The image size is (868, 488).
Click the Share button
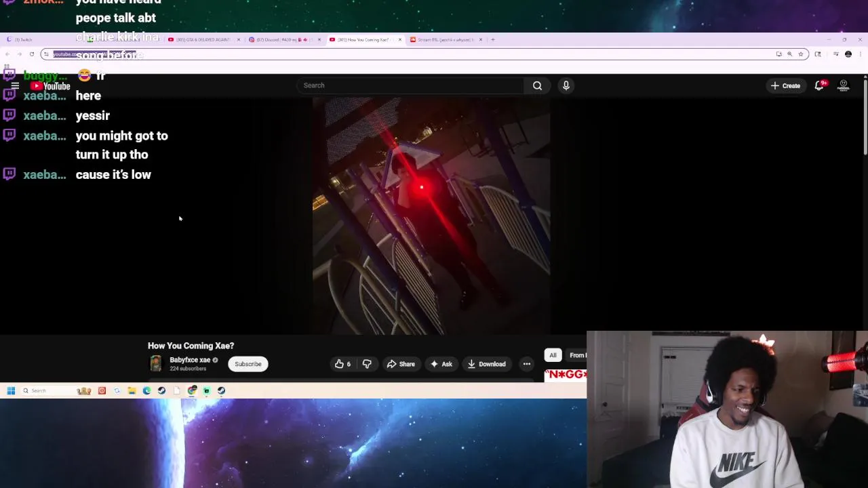[401, 364]
